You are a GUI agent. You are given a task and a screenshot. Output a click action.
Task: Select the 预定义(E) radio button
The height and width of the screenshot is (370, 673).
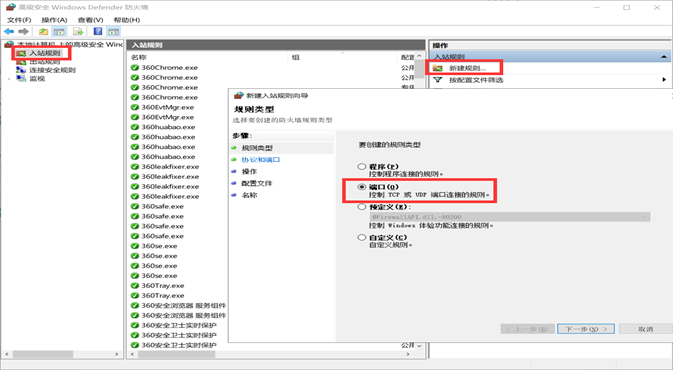click(x=362, y=207)
